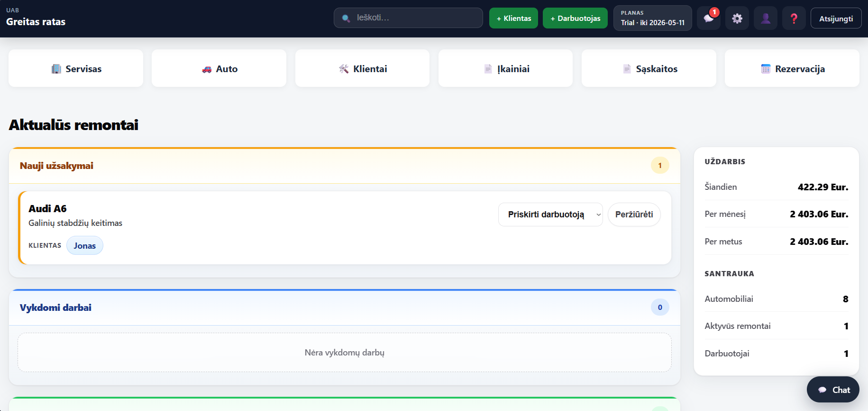Click Galinių stabdžių keitimas description
Viewport: 868px width, 411px height.
coord(75,223)
